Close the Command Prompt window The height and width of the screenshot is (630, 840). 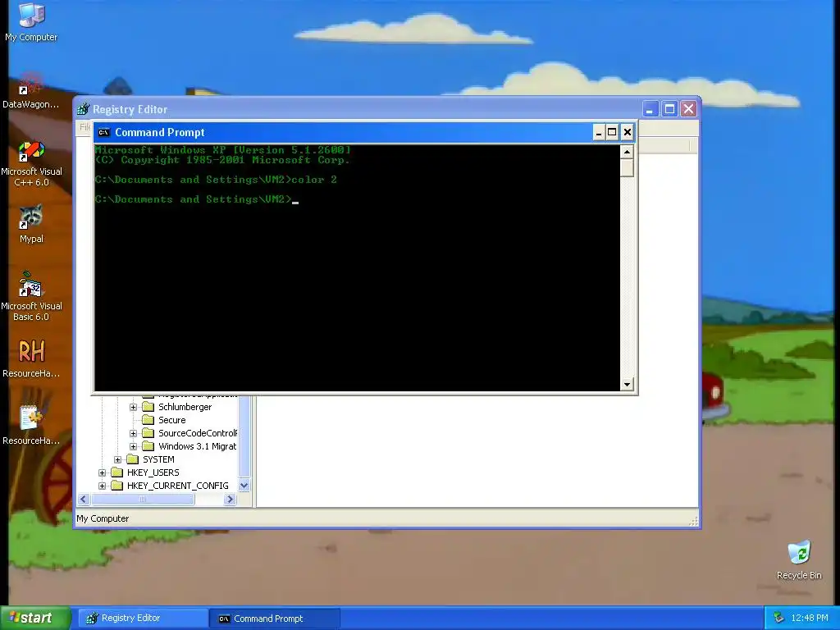[628, 132]
